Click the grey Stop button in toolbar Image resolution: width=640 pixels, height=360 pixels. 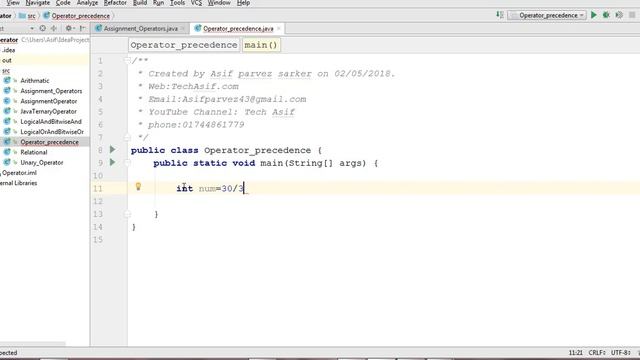[632, 15]
